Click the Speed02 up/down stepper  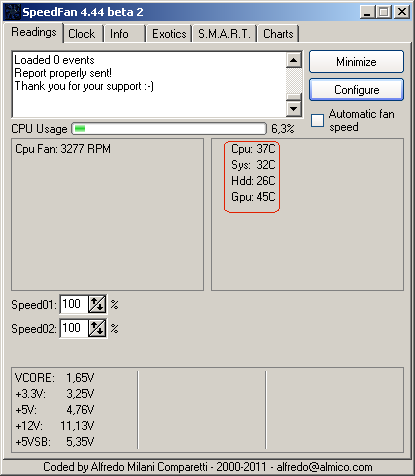tap(97, 328)
